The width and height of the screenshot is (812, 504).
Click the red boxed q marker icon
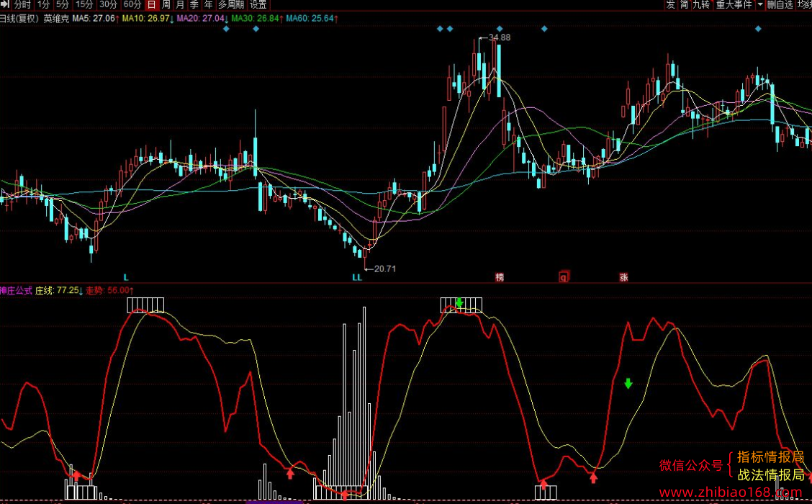[564, 276]
